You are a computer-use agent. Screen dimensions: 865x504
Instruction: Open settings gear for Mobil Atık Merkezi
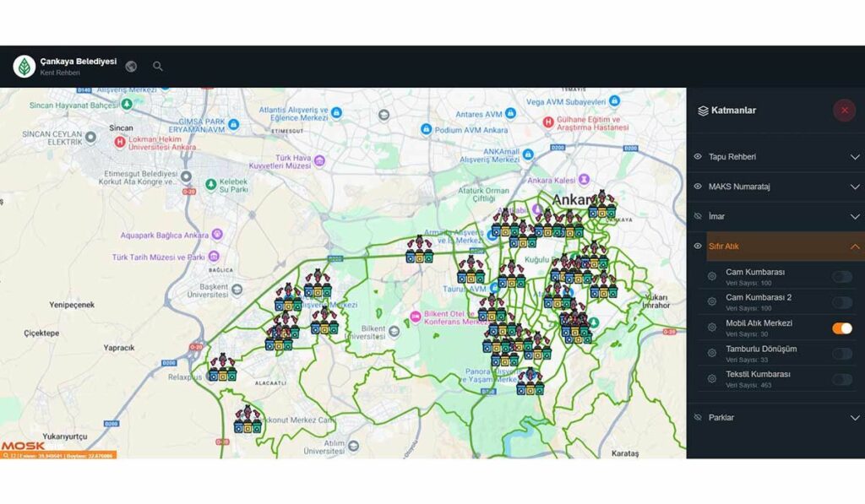click(x=711, y=328)
